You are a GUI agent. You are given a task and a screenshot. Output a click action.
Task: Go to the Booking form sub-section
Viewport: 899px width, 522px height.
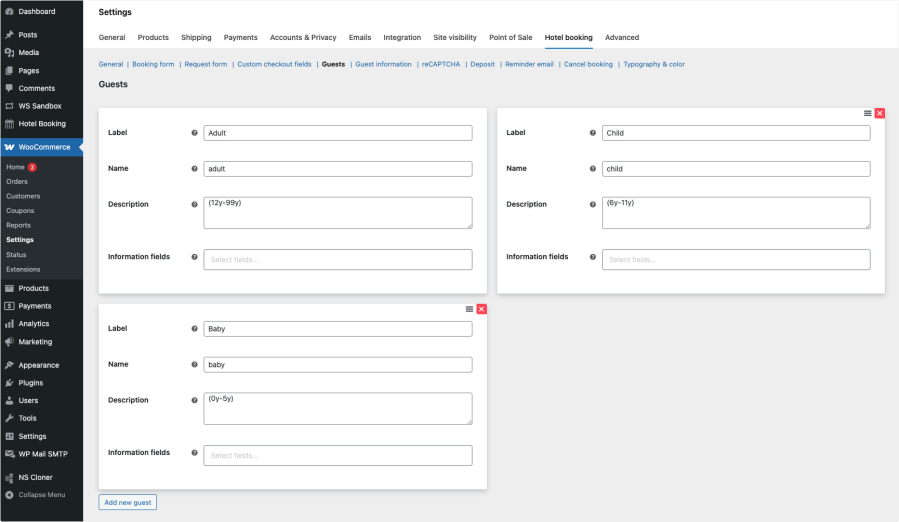coord(153,64)
